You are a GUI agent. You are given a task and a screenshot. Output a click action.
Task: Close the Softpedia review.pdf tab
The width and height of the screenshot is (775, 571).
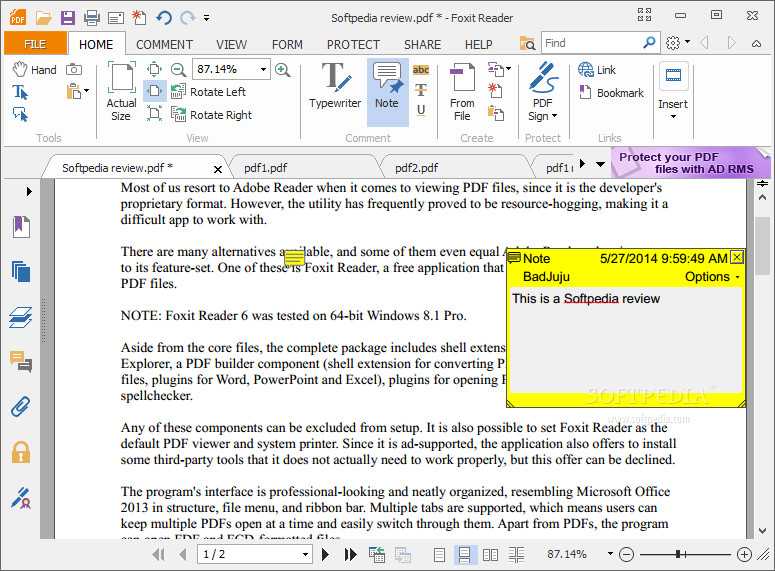pos(217,169)
